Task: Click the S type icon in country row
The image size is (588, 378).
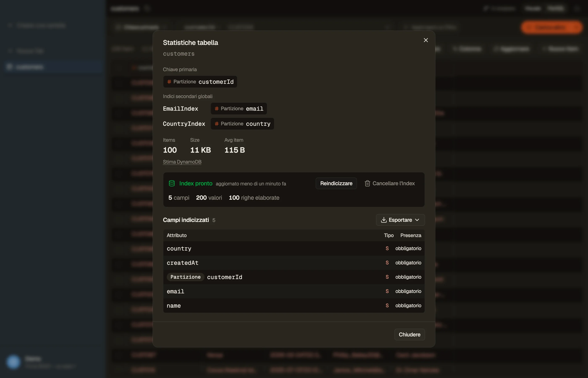Action: [x=387, y=249]
